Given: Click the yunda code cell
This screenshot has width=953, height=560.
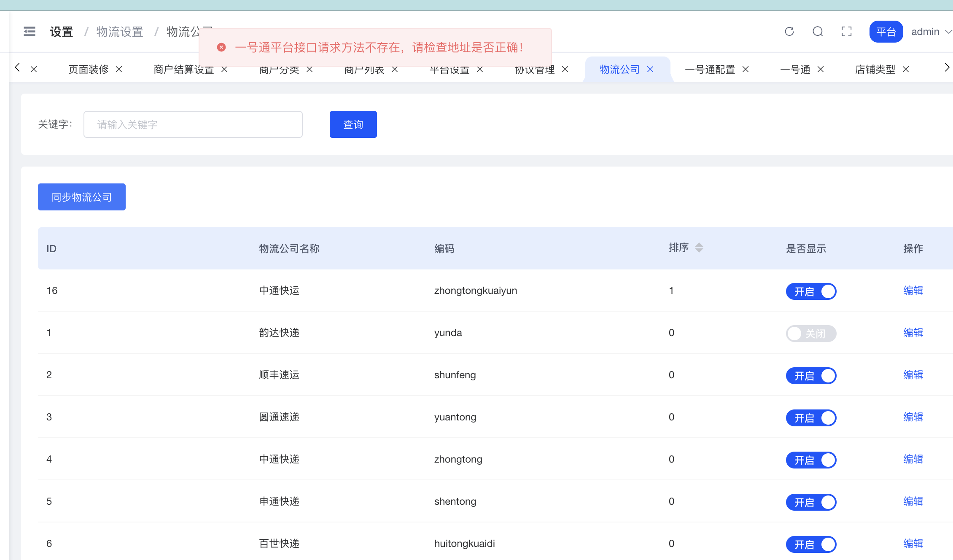Looking at the screenshot, I should pos(448,333).
